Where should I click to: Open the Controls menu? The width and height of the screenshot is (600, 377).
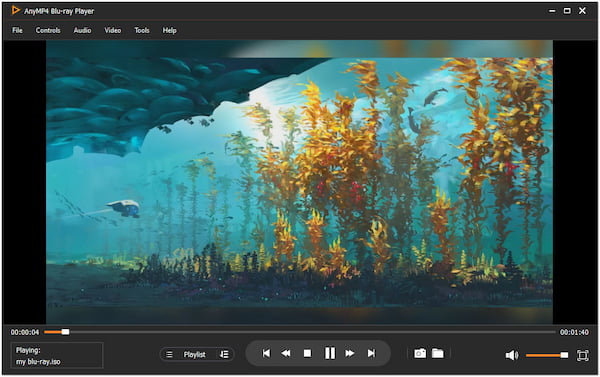[48, 30]
